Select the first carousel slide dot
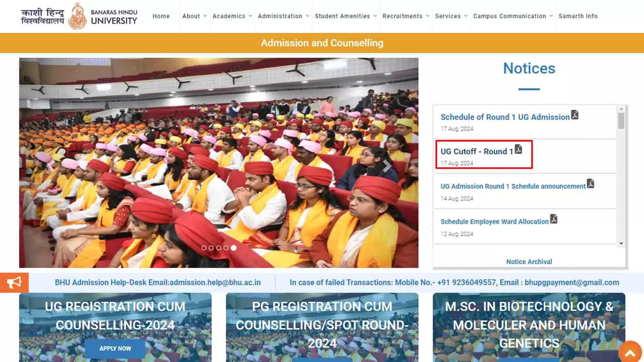The width and height of the screenshot is (644, 362). point(204,248)
